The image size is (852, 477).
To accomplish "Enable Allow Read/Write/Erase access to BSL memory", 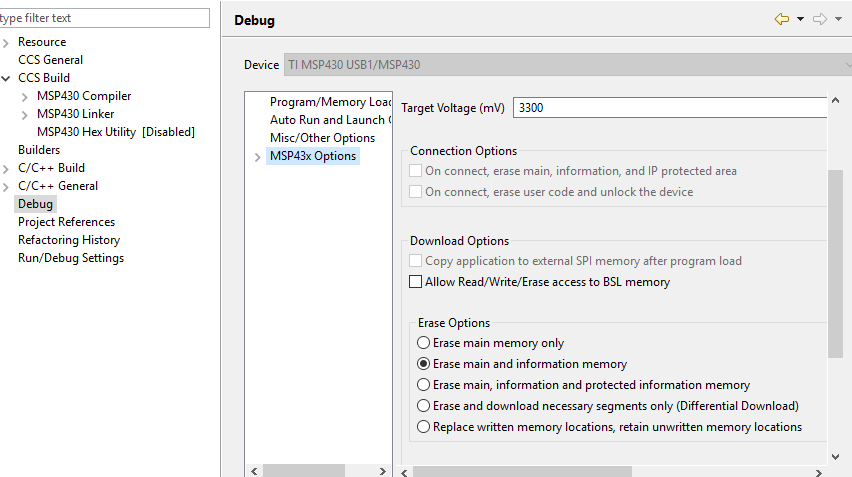I will (417, 283).
